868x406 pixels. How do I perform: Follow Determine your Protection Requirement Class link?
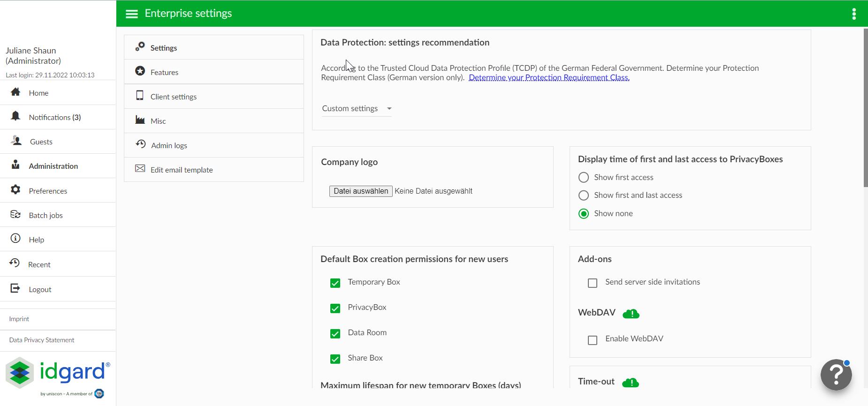(x=549, y=78)
